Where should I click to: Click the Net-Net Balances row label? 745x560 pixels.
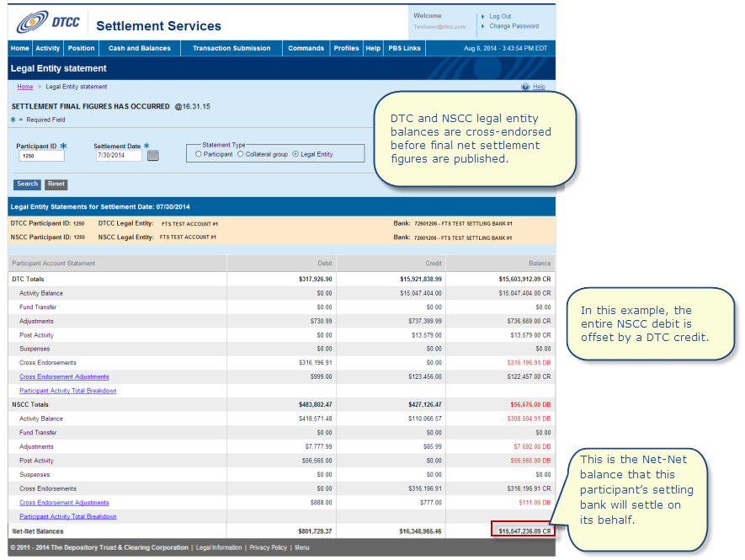pyautogui.click(x=38, y=531)
